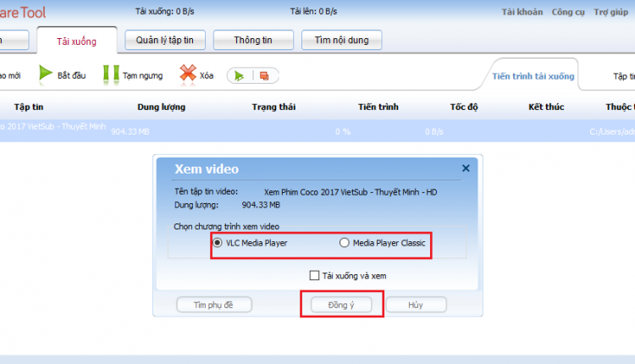Close the Xem video dialog
The width and height of the screenshot is (635, 364).
tap(466, 168)
